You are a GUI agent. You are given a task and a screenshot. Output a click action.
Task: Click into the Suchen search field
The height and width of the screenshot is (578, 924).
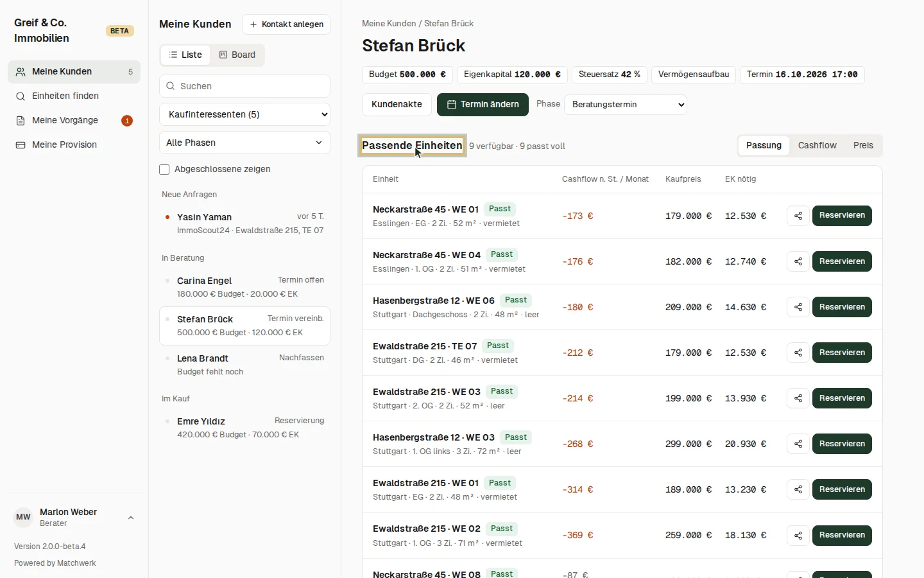pyautogui.click(x=244, y=86)
